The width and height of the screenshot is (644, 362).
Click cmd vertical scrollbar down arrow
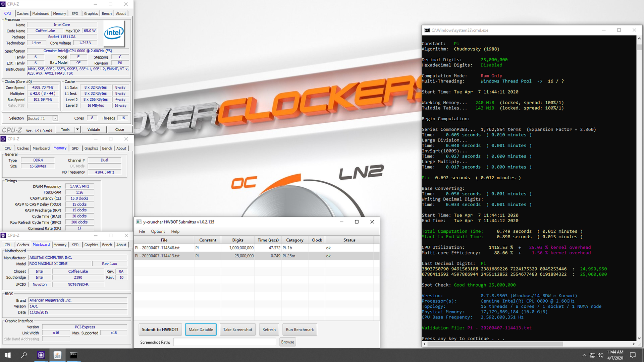[639, 338]
